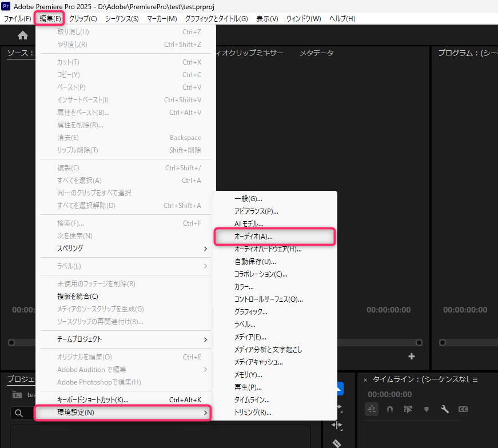
Task: Open the Timeline panel hamburger menu
Action: 475,379
